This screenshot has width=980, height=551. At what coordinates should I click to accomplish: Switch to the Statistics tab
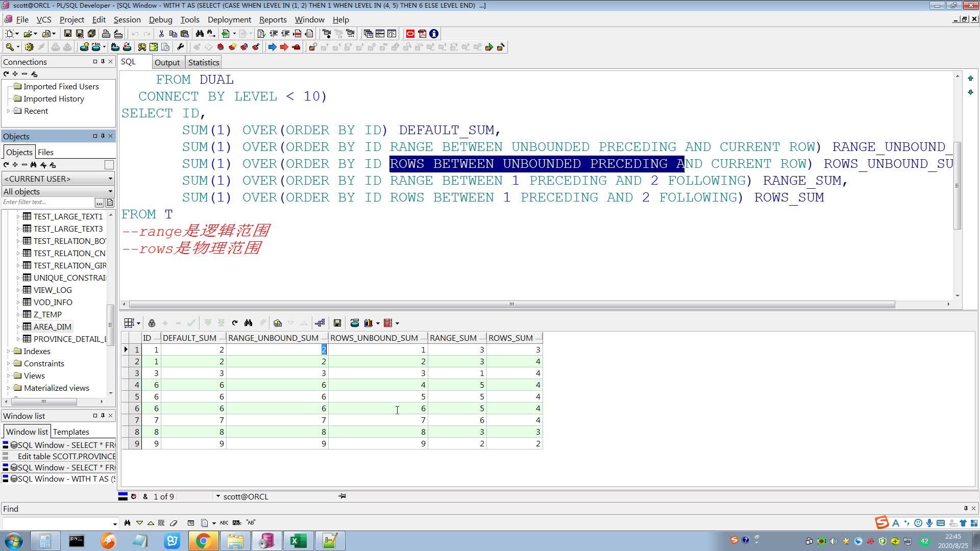click(203, 62)
